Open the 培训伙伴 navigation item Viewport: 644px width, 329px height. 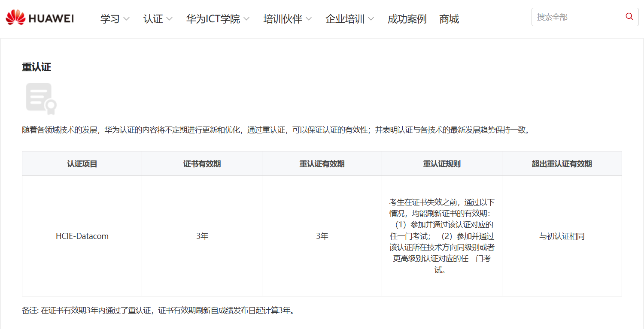[x=283, y=19]
